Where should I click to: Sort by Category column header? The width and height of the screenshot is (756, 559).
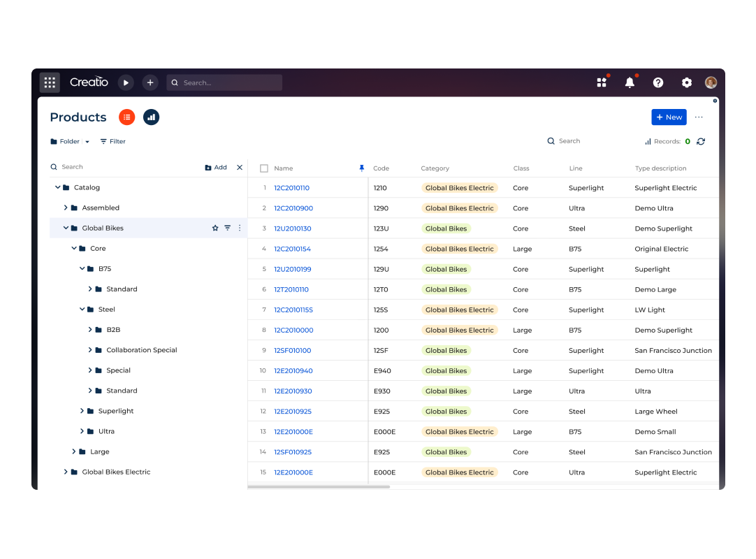(435, 168)
